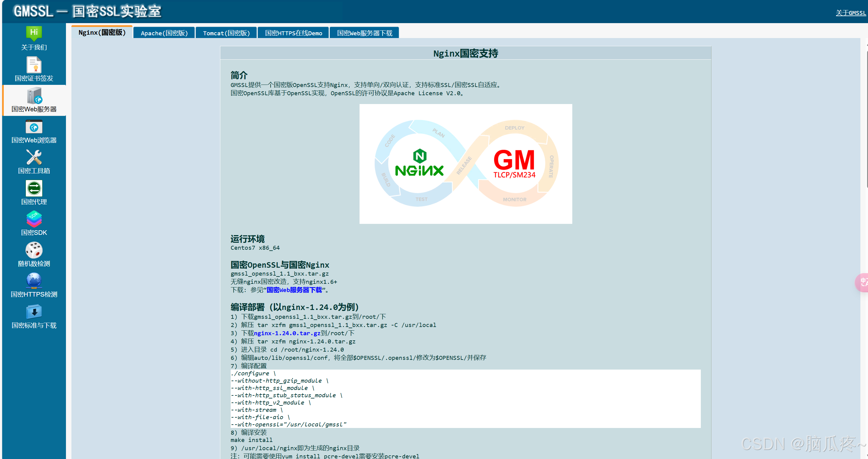The width and height of the screenshot is (868, 459).
Task: Open the 关于我们 Hi icon
Action: tap(34, 33)
